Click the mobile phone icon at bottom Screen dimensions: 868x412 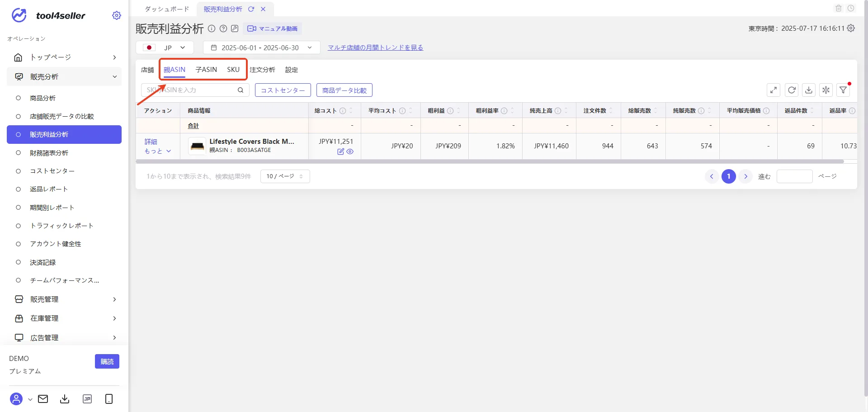pos(109,399)
